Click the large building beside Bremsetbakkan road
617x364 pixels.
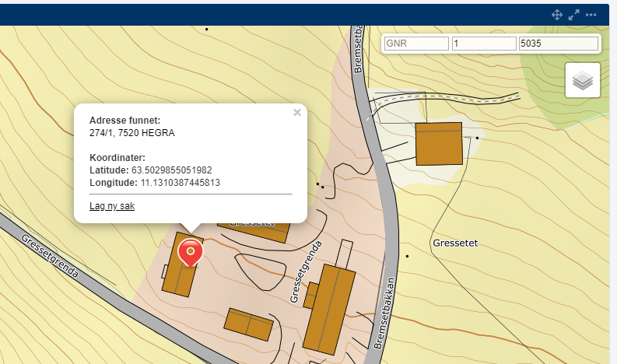[x=331, y=309]
